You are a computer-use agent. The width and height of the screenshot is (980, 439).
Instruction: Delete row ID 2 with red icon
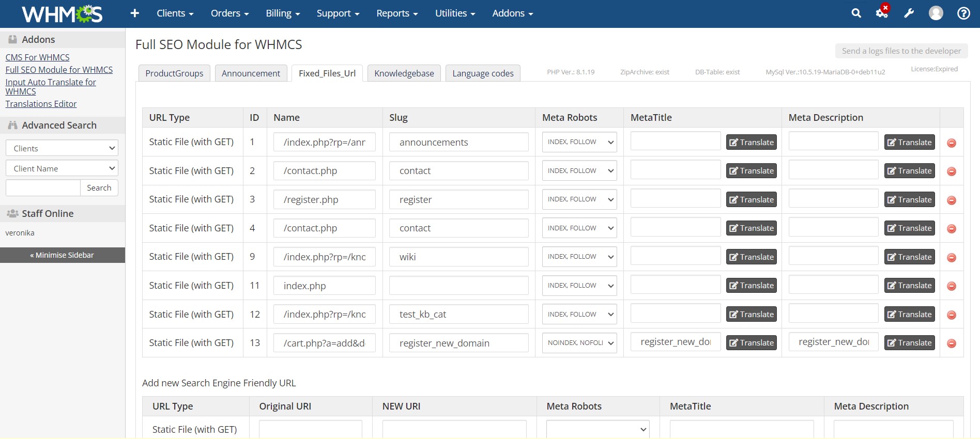pyautogui.click(x=952, y=171)
